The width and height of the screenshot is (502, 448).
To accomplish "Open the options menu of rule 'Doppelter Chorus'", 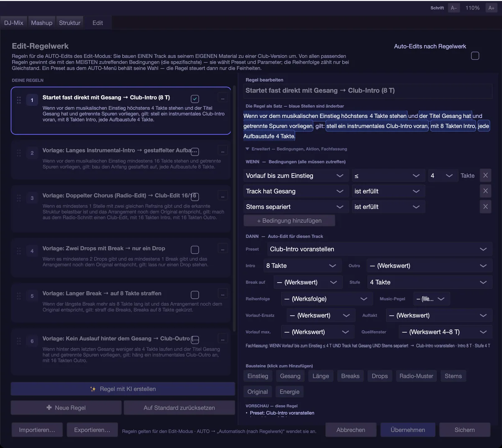I will [223, 196].
